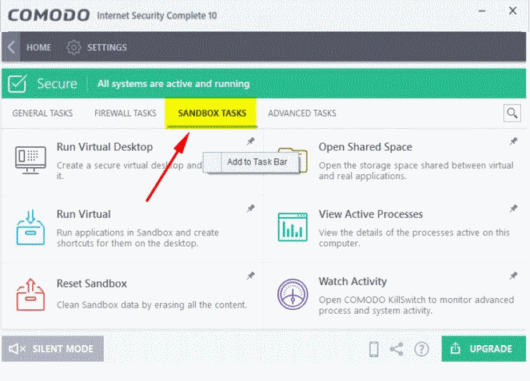The width and height of the screenshot is (530, 381).
Task: Click the green UPGRADE button
Action: click(x=484, y=349)
